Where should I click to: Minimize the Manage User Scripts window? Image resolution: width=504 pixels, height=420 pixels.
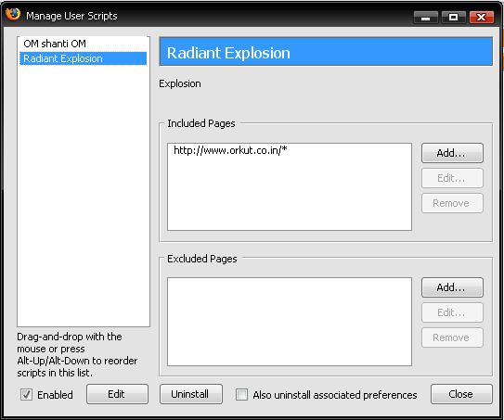click(426, 18)
